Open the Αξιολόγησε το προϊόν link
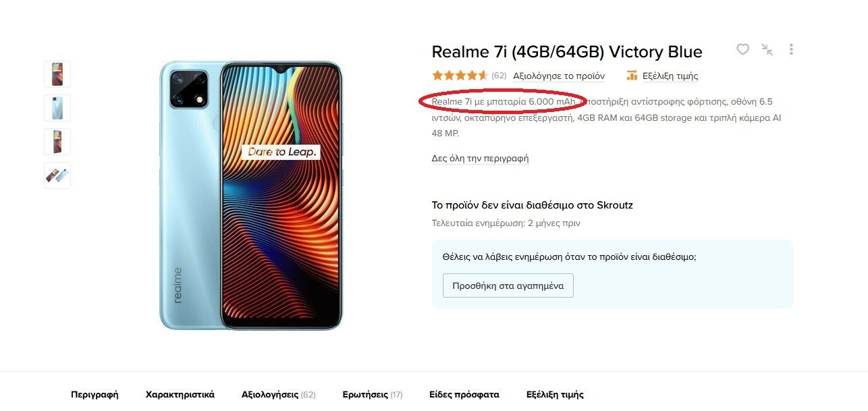Viewport: 868px width, 411px height. (x=559, y=76)
